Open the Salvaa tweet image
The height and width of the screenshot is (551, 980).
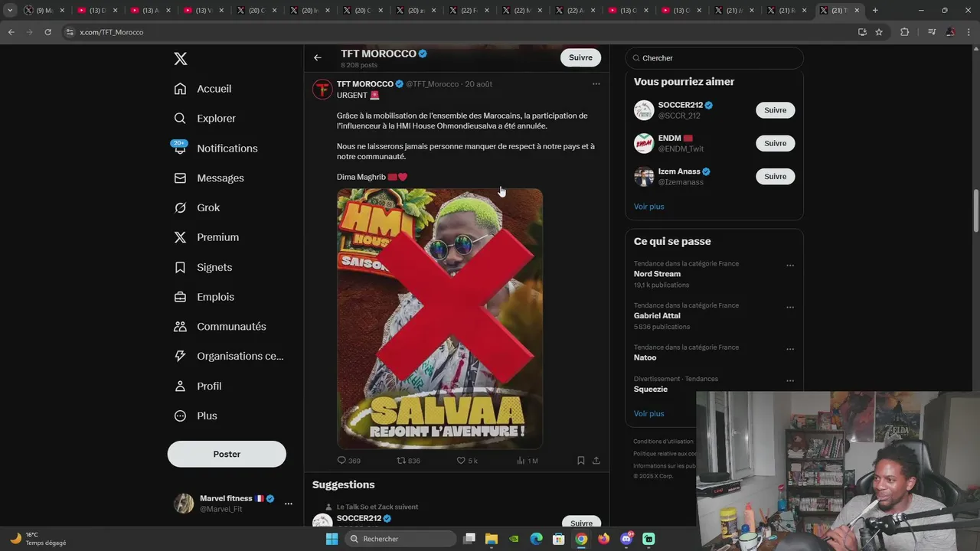point(440,318)
